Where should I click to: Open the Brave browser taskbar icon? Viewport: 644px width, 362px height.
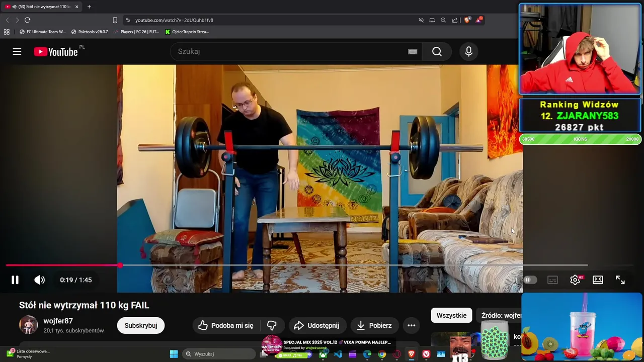coord(412,354)
